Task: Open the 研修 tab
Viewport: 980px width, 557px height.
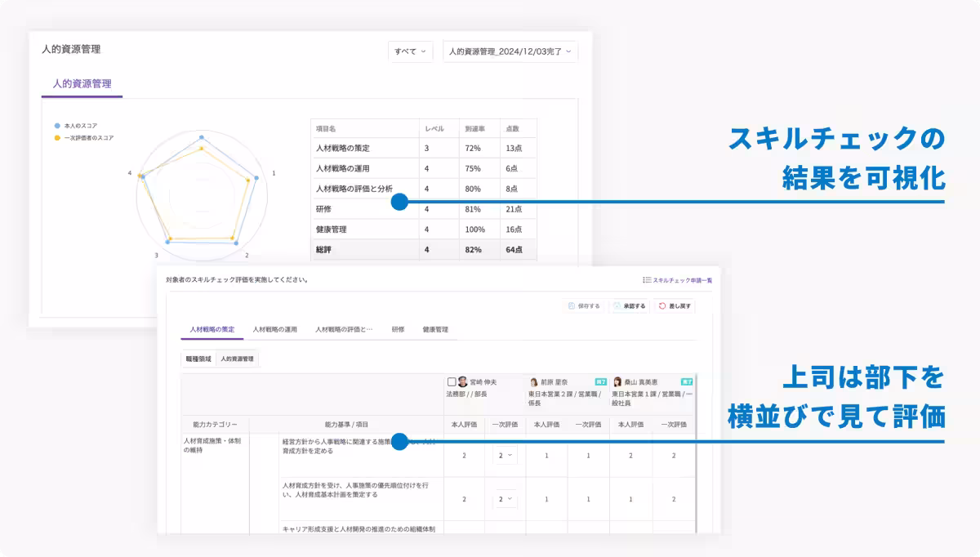Action: tap(398, 329)
